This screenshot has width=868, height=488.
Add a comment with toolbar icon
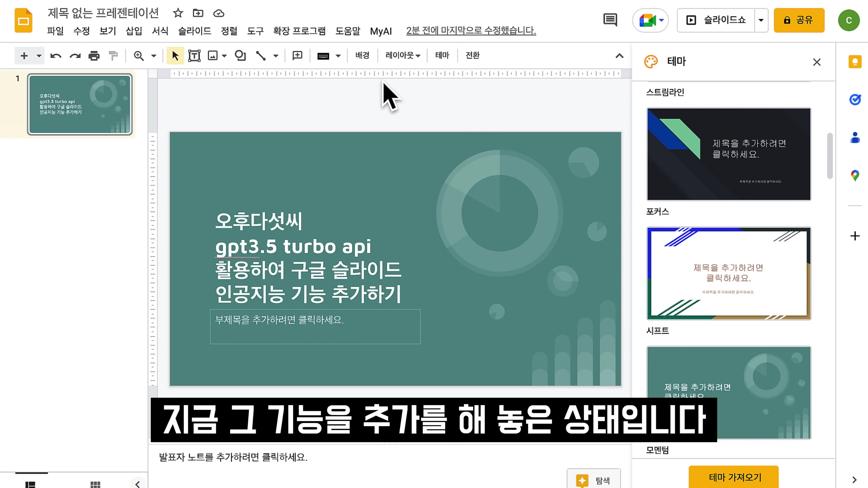[297, 56]
